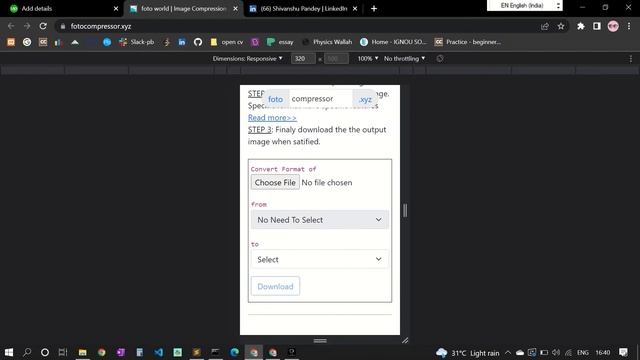This screenshot has height=360, width=640.
Task: Open a new browser tab
Action: coord(374,9)
